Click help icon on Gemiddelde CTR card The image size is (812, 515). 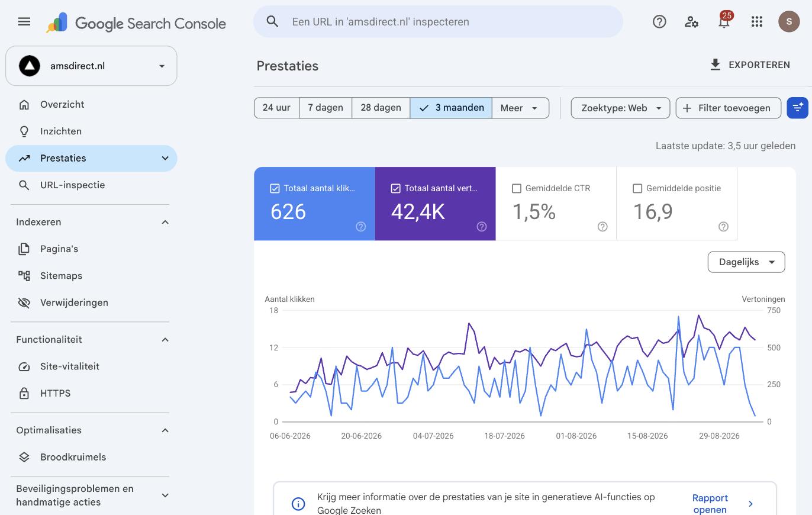pyautogui.click(x=602, y=227)
